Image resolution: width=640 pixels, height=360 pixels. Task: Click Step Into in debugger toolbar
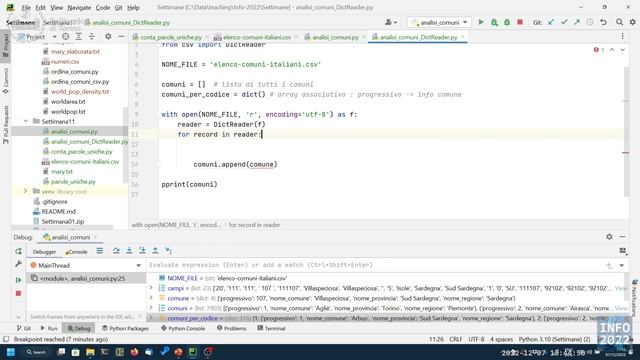point(129,251)
